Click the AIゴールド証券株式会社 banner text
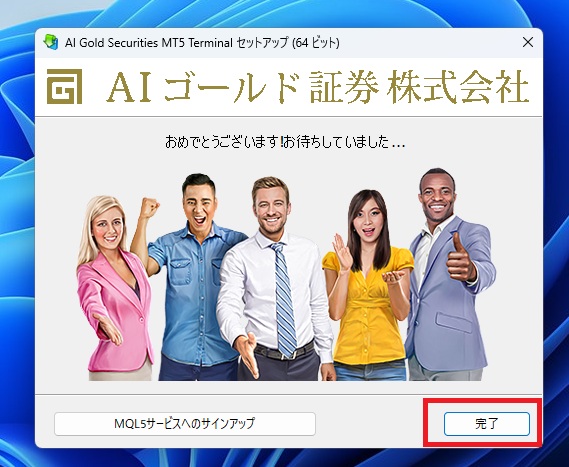Image resolution: width=569 pixels, height=467 pixels. 318,87
